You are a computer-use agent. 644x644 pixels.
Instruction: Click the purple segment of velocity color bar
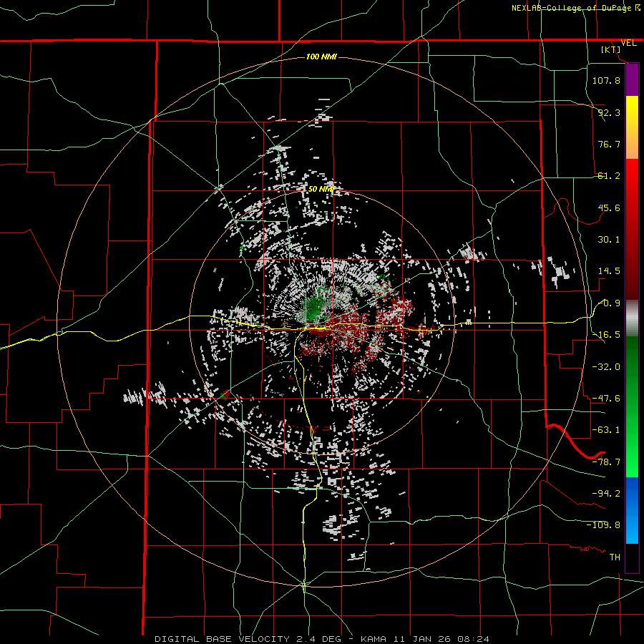pos(632,80)
